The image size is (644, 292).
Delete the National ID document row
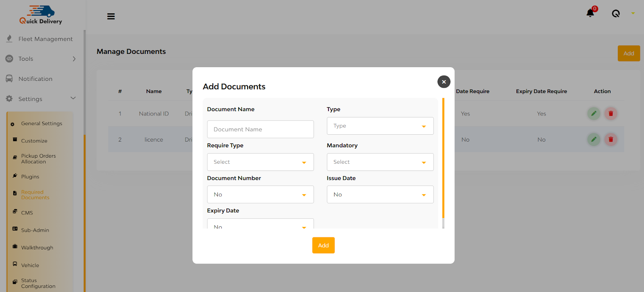(x=611, y=113)
